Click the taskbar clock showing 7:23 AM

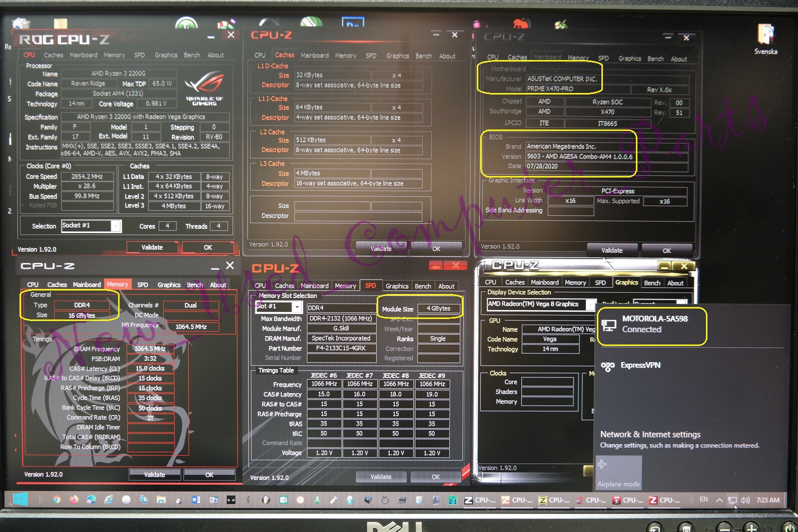pos(768,500)
